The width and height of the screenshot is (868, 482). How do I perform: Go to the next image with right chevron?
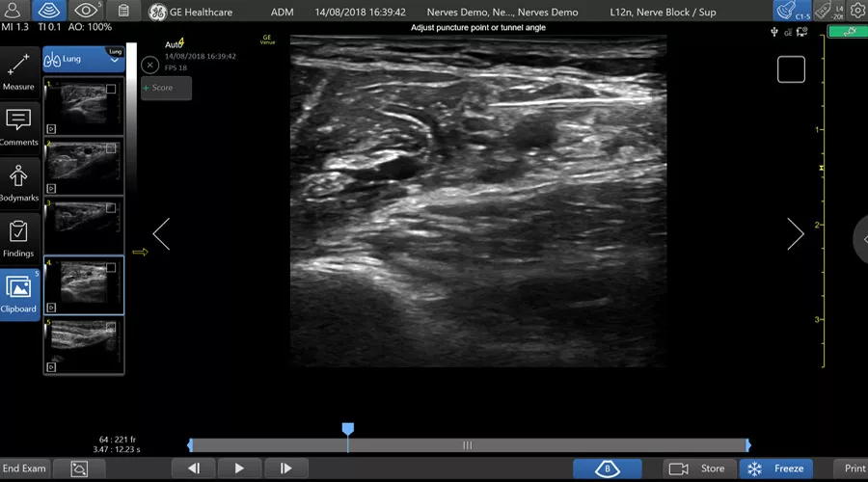click(x=796, y=234)
